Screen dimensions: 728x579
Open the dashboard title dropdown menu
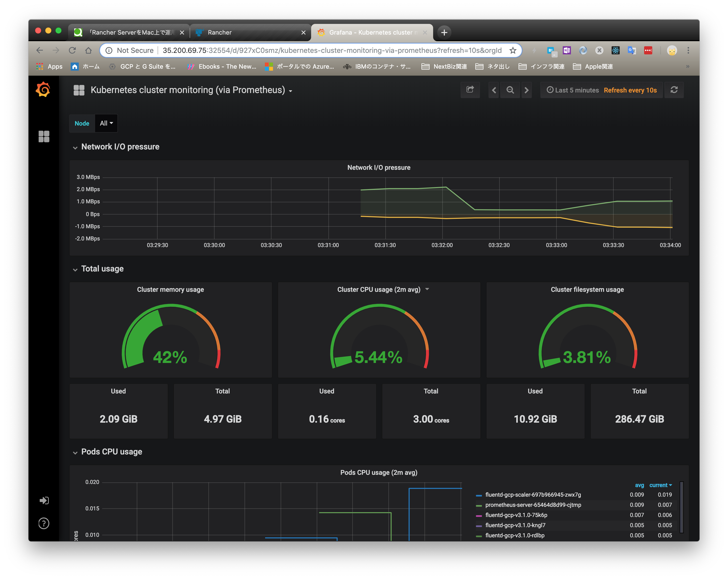click(x=290, y=90)
